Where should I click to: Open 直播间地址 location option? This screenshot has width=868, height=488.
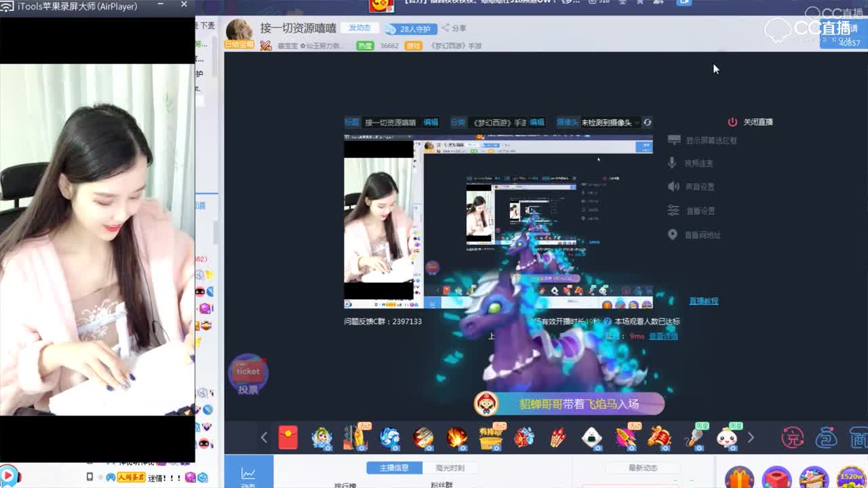pos(694,235)
